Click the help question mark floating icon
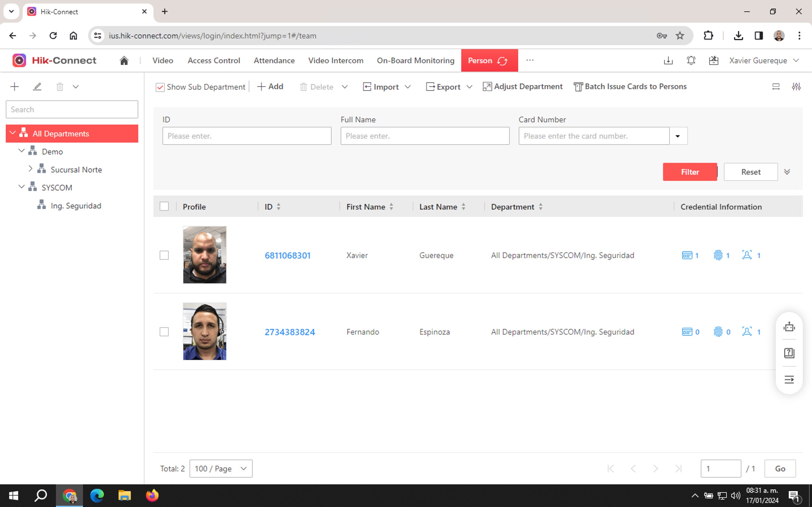The height and width of the screenshot is (507, 812). point(789,353)
